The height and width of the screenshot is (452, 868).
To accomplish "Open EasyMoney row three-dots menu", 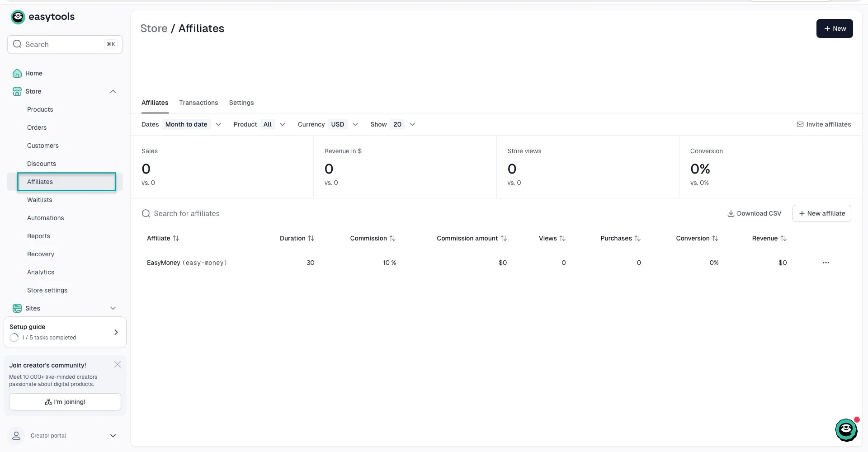I will click(826, 263).
